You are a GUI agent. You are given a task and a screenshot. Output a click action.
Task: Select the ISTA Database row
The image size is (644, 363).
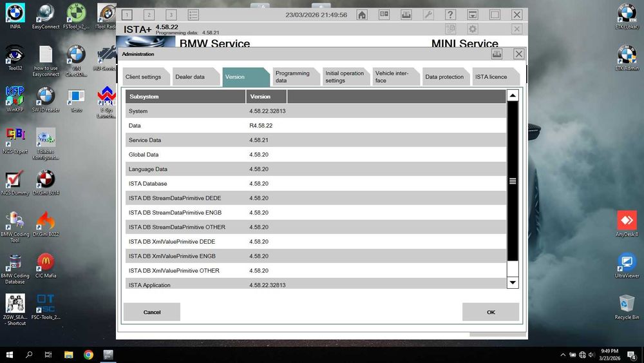[x=316, y=184]
